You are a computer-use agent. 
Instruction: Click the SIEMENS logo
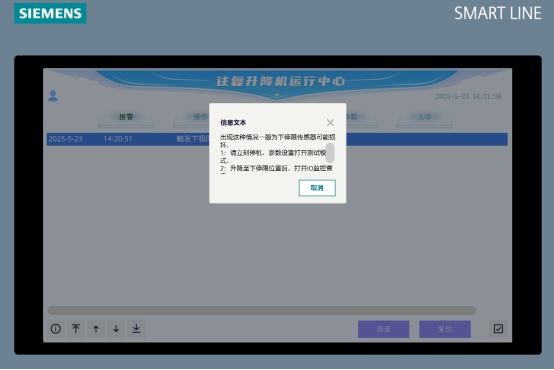[50, 13]
